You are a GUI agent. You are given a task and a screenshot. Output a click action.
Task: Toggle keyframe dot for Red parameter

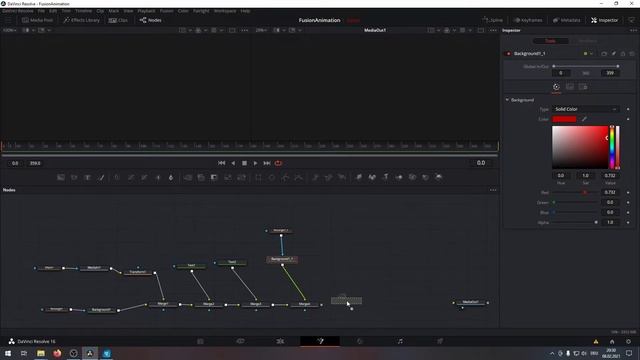[x=628, y=192]
